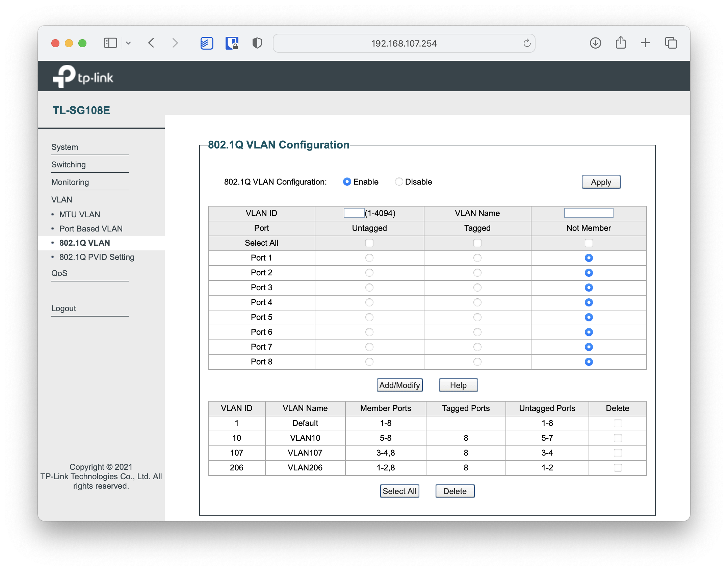
Task: Open the QoS menu
Action: point(59,273)
